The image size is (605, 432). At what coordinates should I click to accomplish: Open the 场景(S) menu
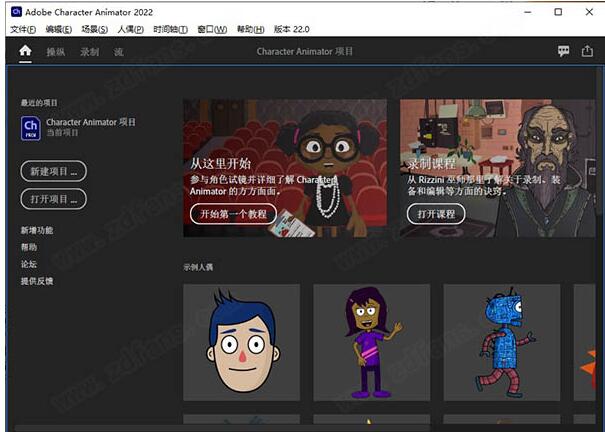[x=95, y=29]
